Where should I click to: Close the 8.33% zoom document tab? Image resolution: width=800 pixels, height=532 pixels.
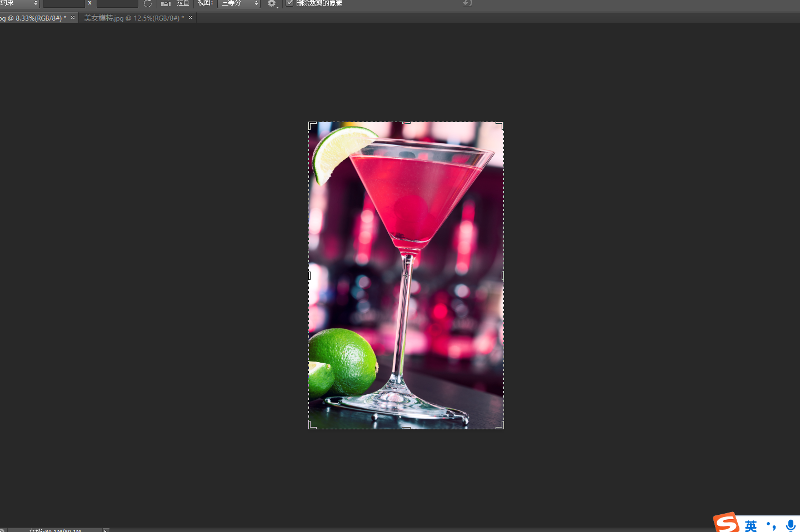pos(72,18)
